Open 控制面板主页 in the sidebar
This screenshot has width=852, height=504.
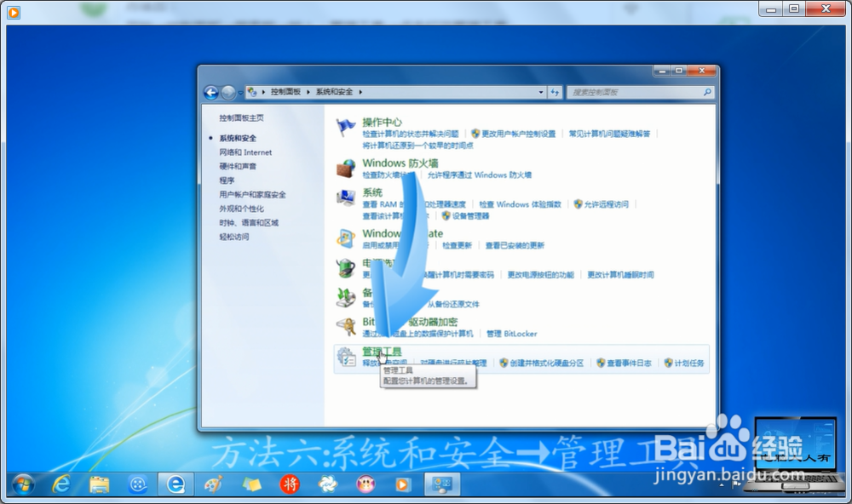[241, 117]
